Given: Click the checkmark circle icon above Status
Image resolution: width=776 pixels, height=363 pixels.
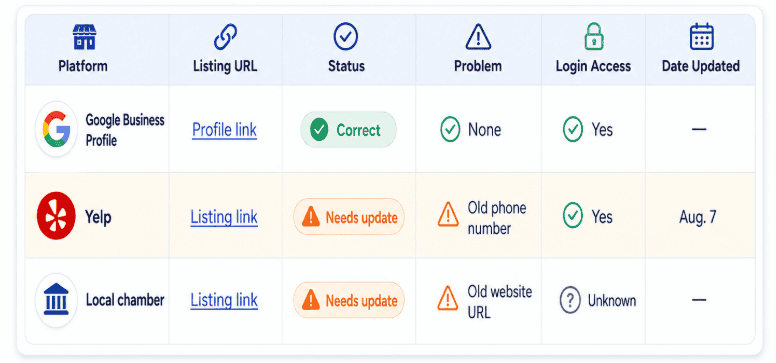Looking at the screenshot, I should coord(345,37).
